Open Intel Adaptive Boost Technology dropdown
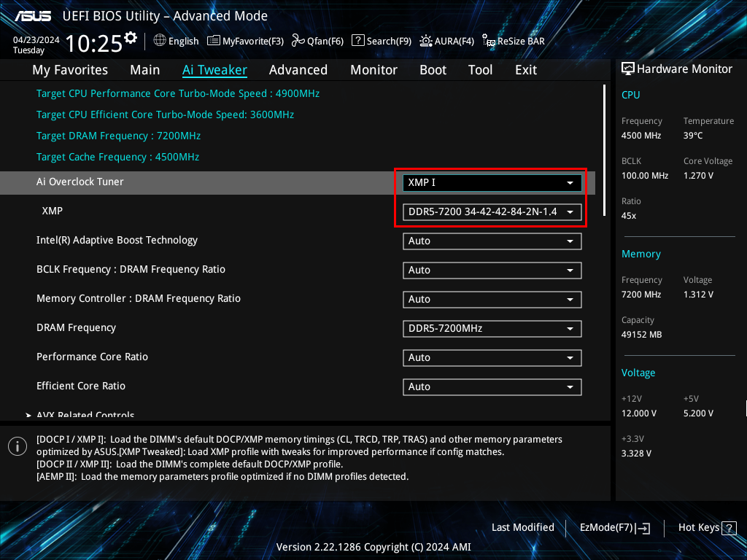The height and width of the screenshot is (560, 747). click(492, 241)
